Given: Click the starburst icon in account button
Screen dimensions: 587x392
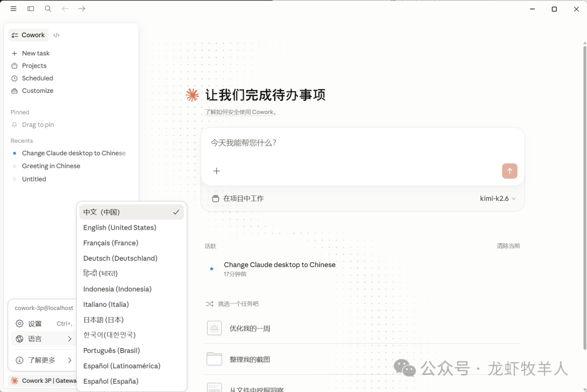Looking at the screenshot, I should (x=15, y=381).
